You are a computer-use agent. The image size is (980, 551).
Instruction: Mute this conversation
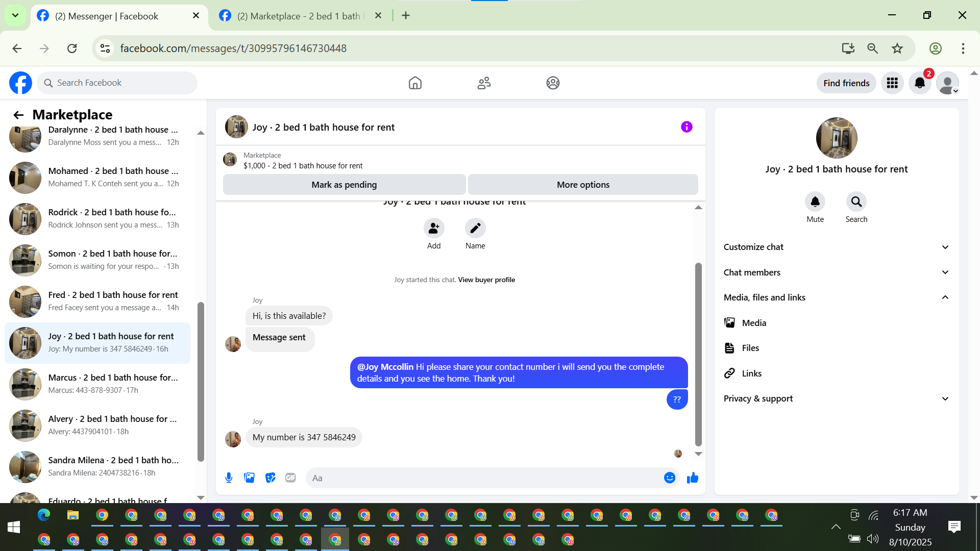815,202
